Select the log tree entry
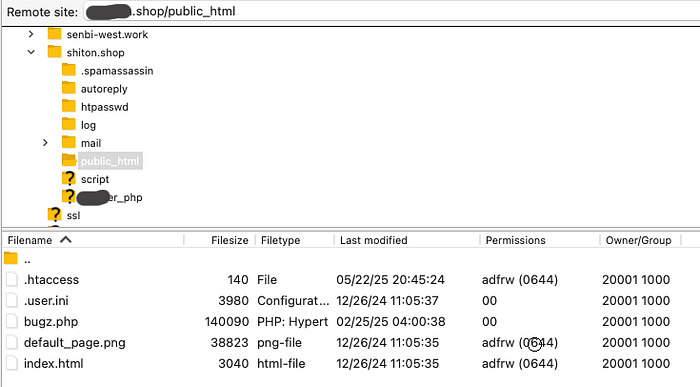The image size is (700, 387). (88, 125)
